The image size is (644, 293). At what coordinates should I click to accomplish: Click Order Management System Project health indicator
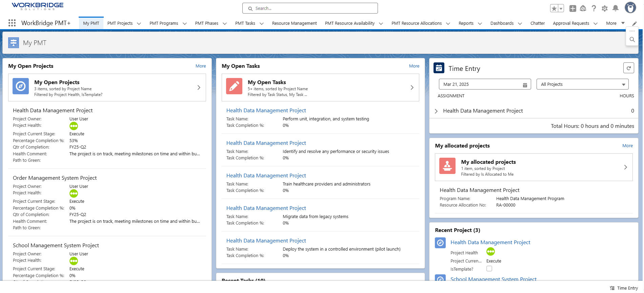[x=74, y=194]
